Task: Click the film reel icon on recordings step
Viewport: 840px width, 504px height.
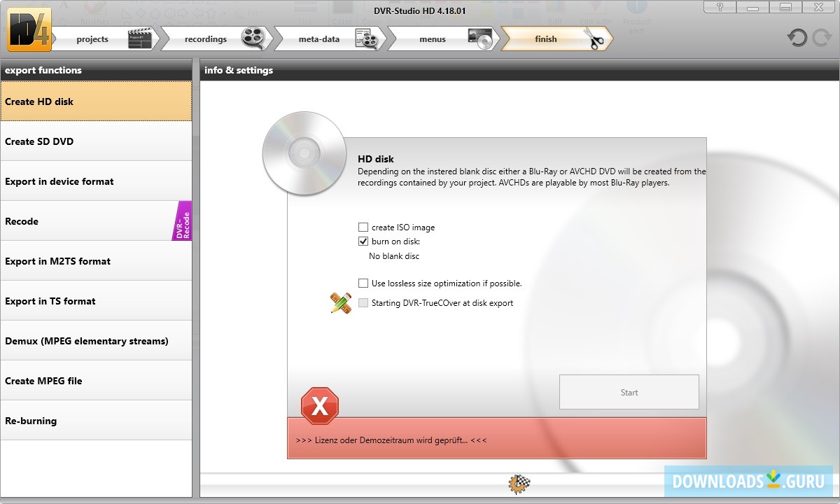Action: click(x=253, y=38)
